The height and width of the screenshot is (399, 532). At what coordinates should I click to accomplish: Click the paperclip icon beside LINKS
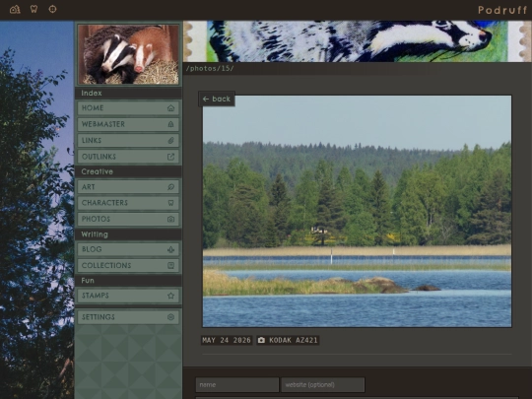click(170, 141)
